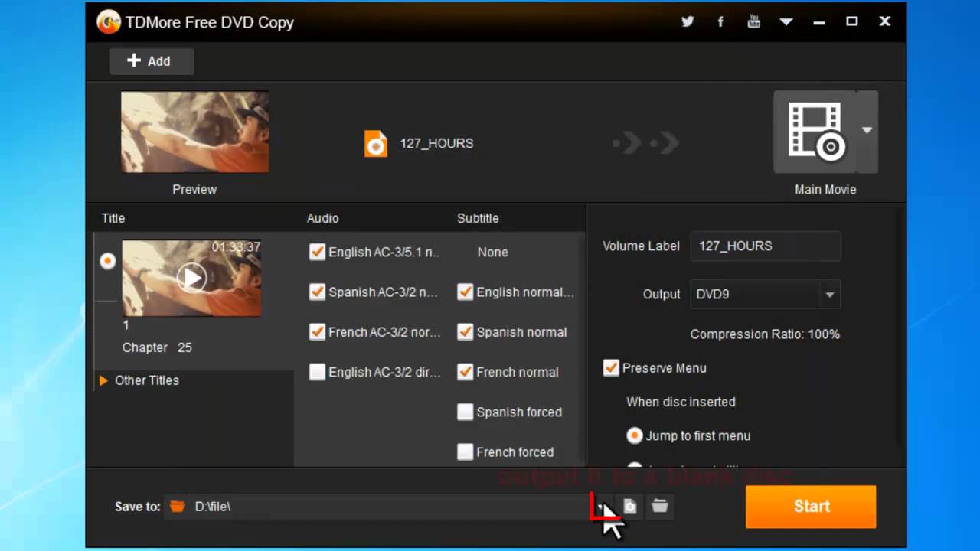Play the title 1 thumbnail preview
980x551 pixels.
[x=191, y=277]
